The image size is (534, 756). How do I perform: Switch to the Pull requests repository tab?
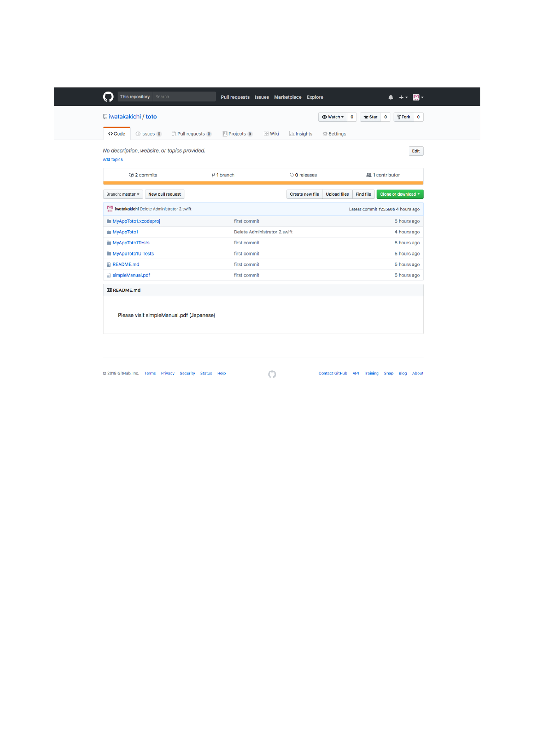tap(192, 134)
